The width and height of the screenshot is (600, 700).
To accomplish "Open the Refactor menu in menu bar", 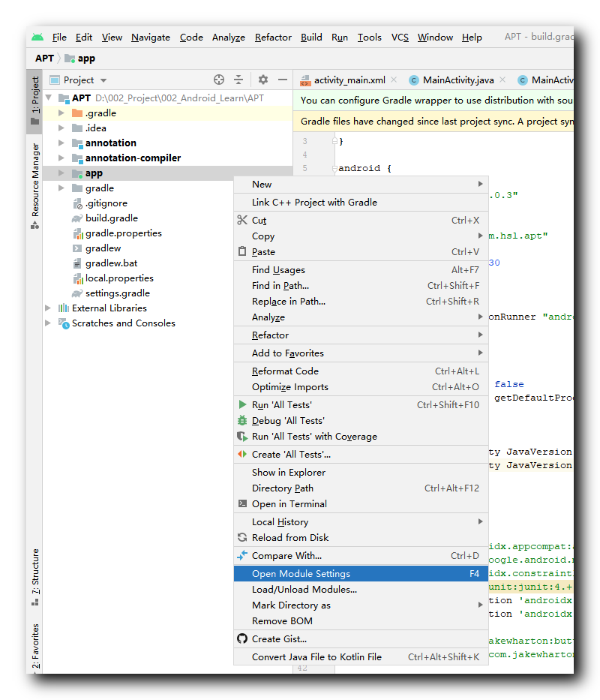I will (x=273, y=37).
